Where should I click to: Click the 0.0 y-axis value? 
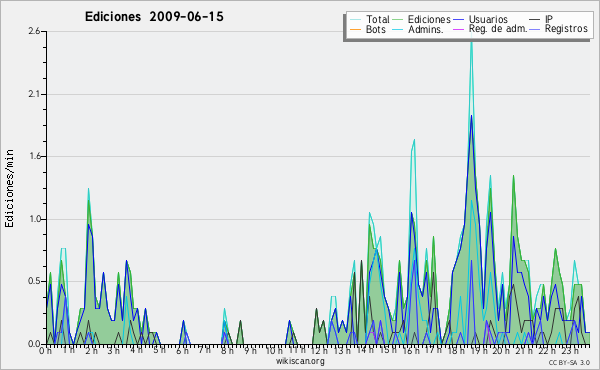pyautogui.click(x=34, y=344)
